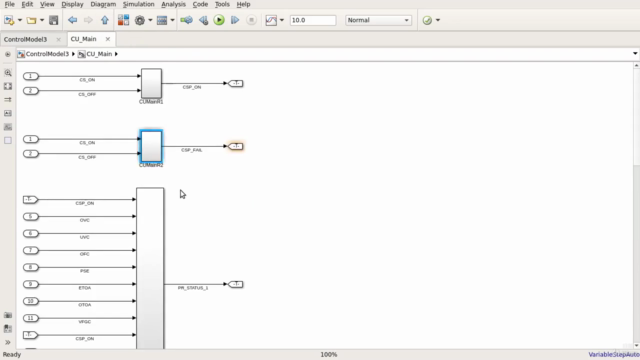The image size is (640, 360).
Task: Click the Annotation text palette icon
Action: click(8, 113)
